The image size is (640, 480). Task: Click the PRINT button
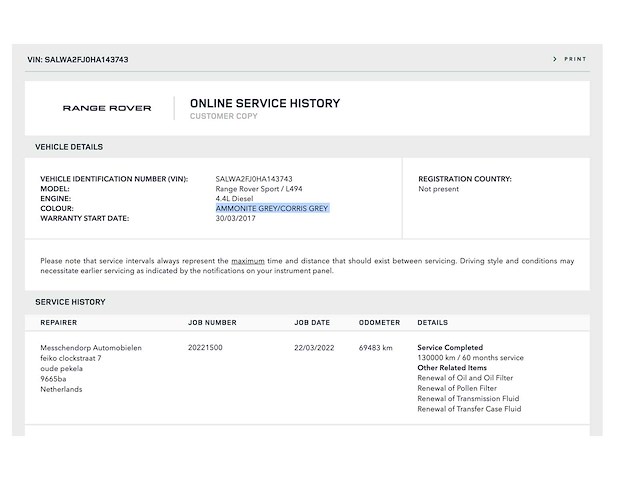tap(575, 59)
